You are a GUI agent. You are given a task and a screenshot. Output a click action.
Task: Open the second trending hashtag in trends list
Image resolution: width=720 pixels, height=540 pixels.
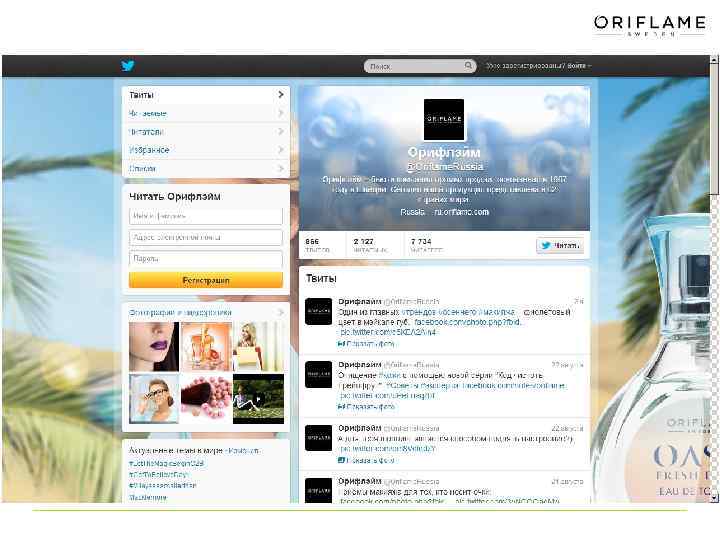pyautogui.click(x=158, y=474)
